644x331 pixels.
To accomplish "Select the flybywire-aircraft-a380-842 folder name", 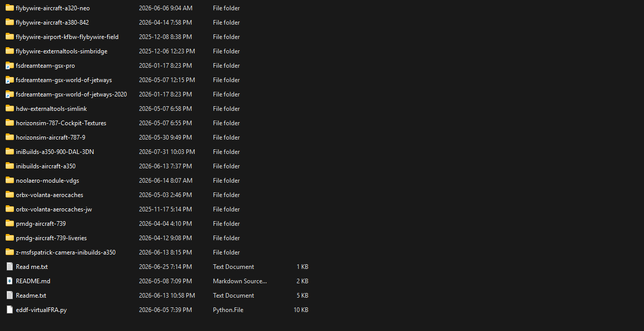I will [x=52, y=23].
